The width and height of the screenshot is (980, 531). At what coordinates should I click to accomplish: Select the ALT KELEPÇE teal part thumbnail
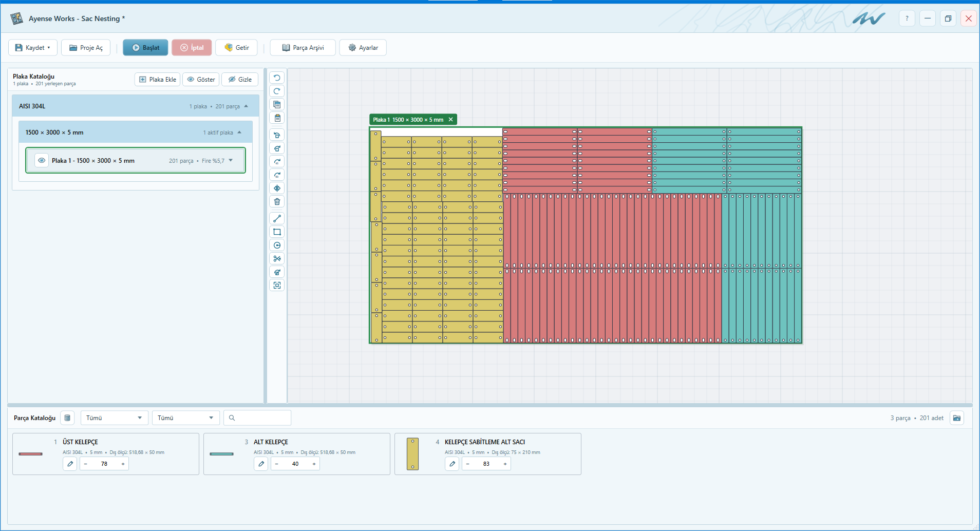click(221, 454)
